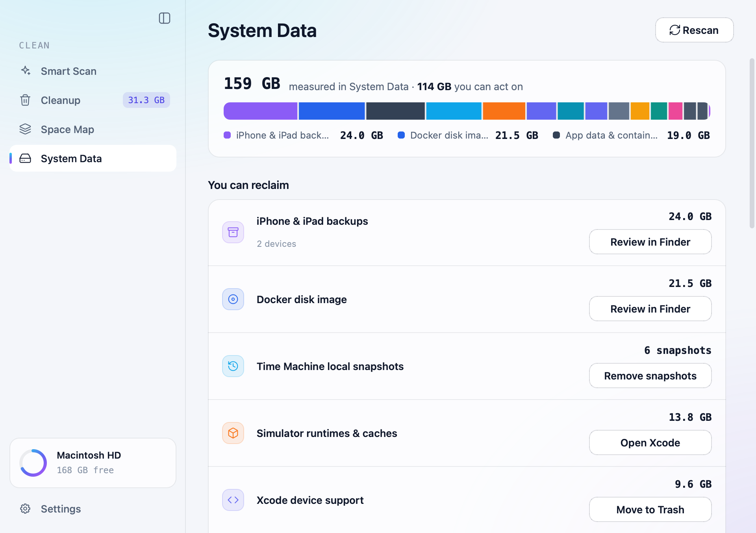The image size is (756, 533).
Task: Click the 'System Data' page heading
Action: [x=262, y=30]
